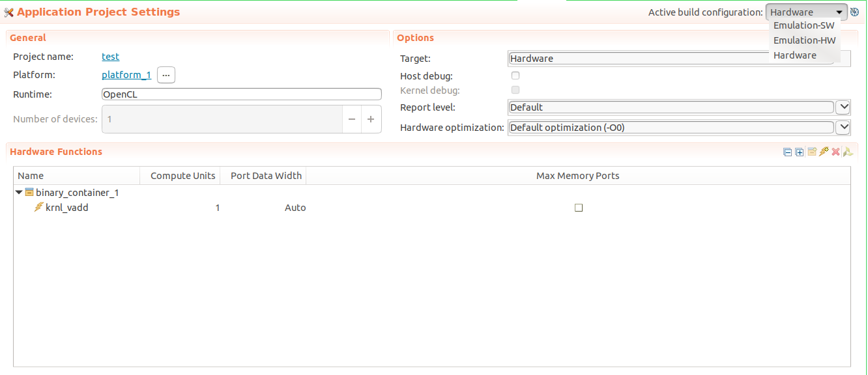Click the manage build configurations icon
Screen dimensions: 868x375
[x=854, y=12]
